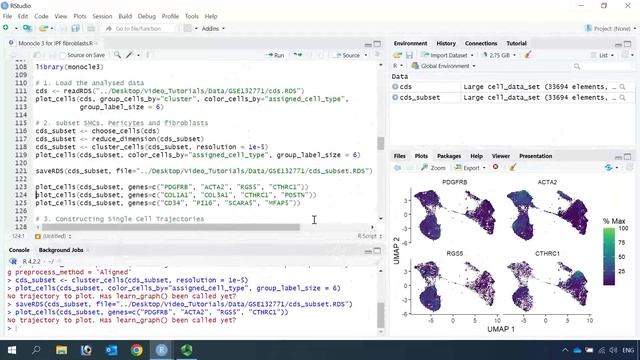Click the Go to file/function field
Image resolution: width=640 pixels, height=360 pixels.
[x=139, y=29]
